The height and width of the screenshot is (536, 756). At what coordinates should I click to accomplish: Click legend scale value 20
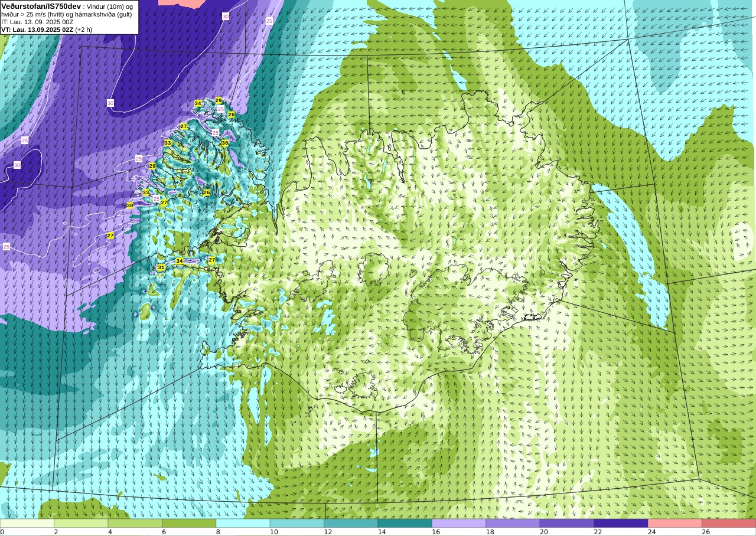pos(544,532)
